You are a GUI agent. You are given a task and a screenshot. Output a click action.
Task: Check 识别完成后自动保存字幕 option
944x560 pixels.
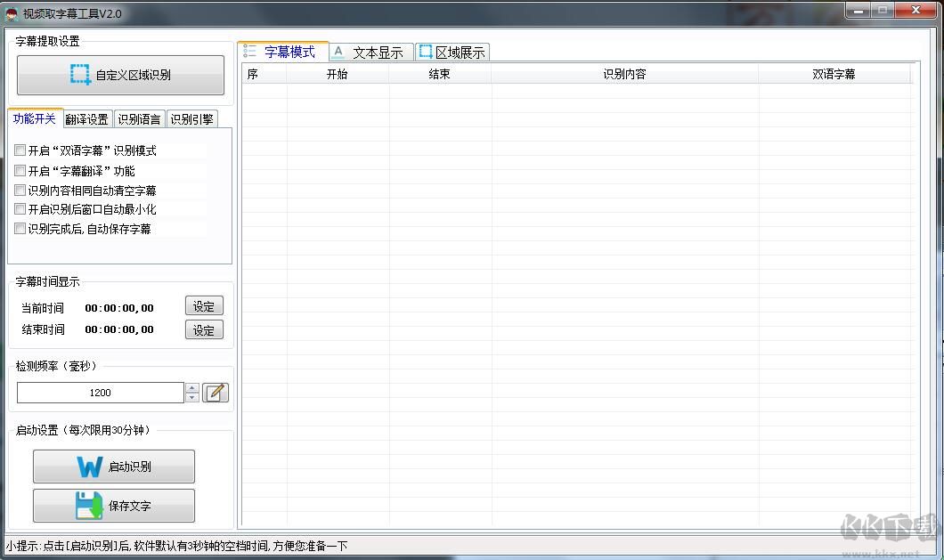[20, 228]
